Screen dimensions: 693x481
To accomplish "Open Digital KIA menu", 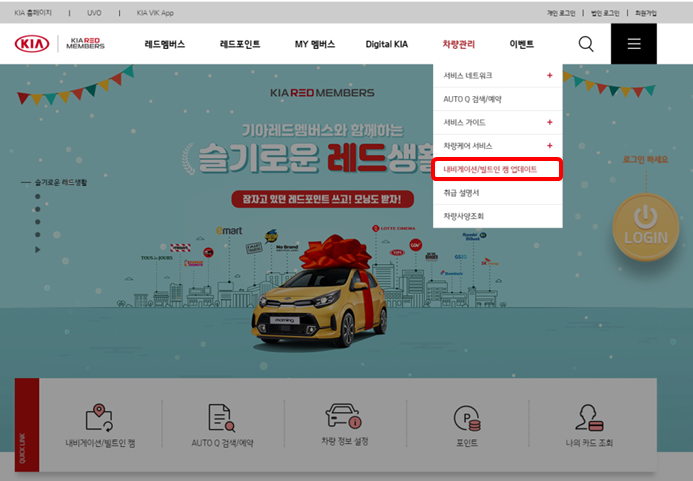I will pyautogui.click(x=387, y=44).
